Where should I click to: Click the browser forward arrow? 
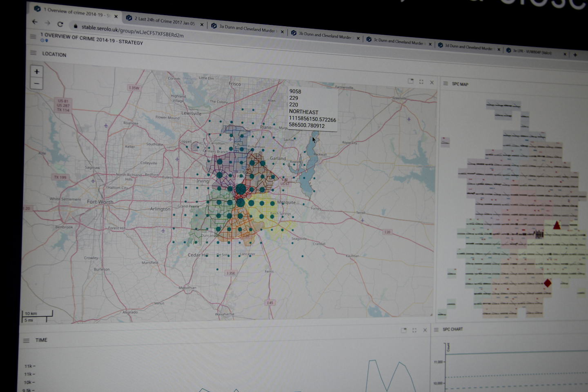(47, 23)
